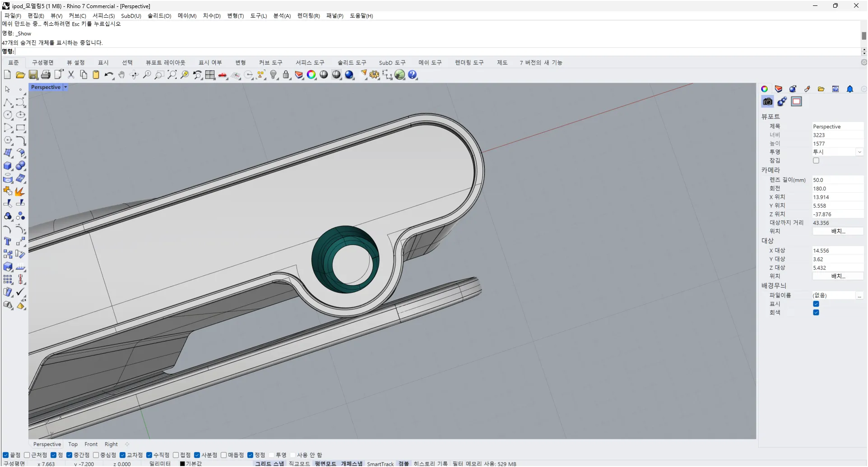Click the color wheel properties icon in toolbar
868x467 pixels.
coord(311,75)
